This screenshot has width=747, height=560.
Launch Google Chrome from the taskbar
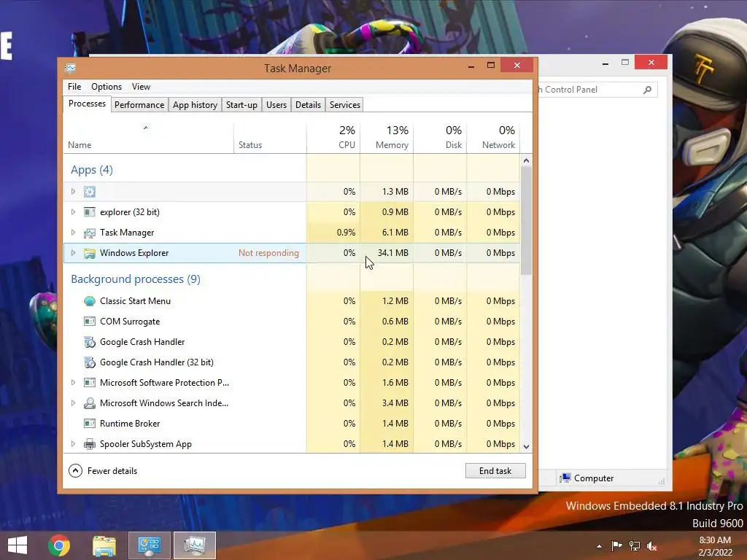pyautogui.click(x=59, y=545)
